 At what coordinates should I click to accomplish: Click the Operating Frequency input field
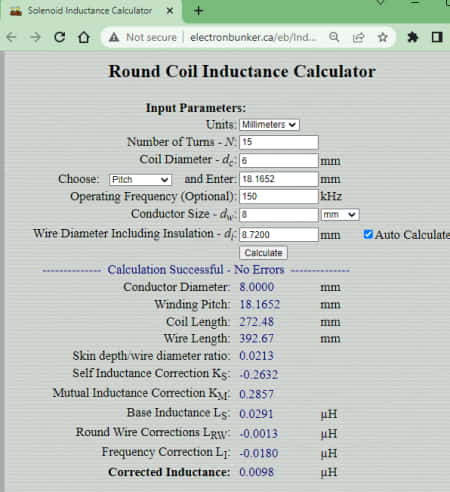(x=279, y=196)
